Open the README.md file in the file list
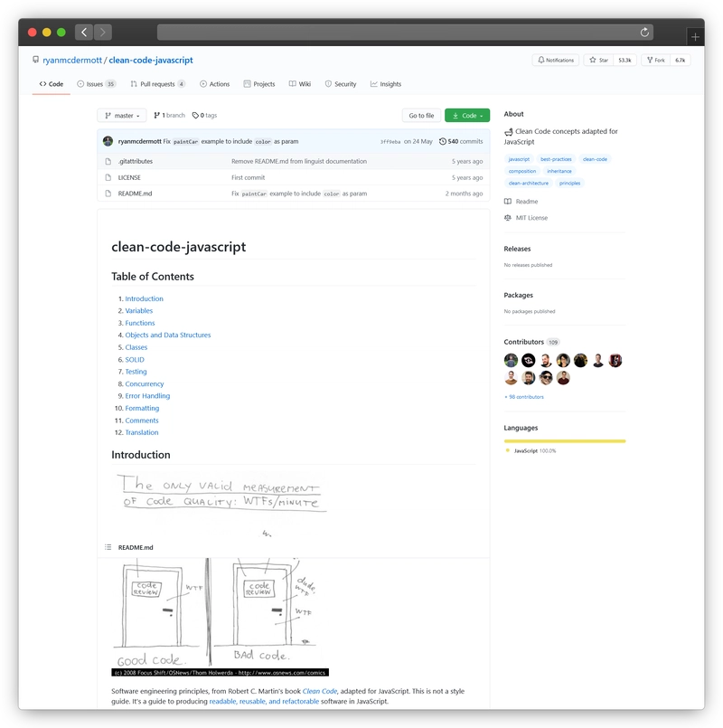723x728 pixels. pyautogui.click(x=135, y=194)
